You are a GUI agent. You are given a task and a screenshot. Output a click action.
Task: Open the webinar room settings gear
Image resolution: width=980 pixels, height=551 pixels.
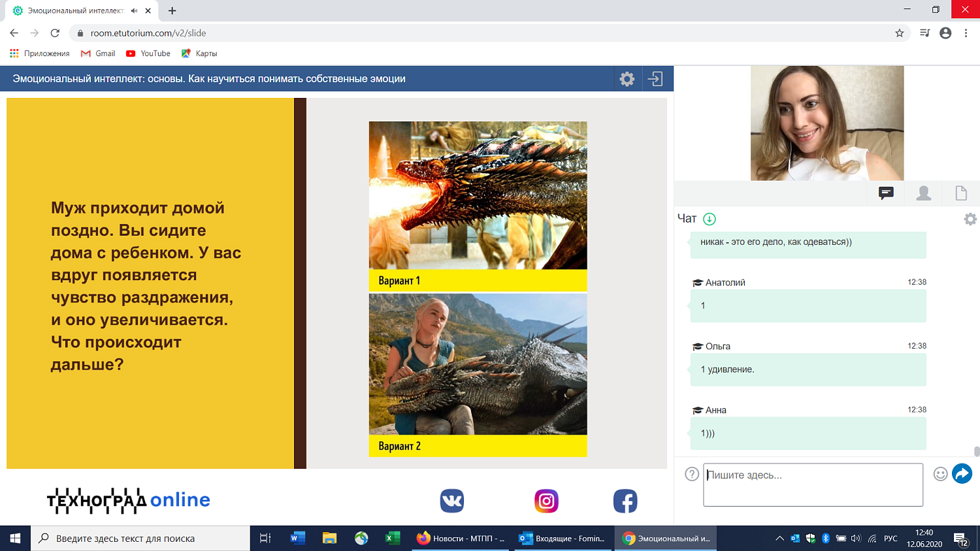click(627, 79)
